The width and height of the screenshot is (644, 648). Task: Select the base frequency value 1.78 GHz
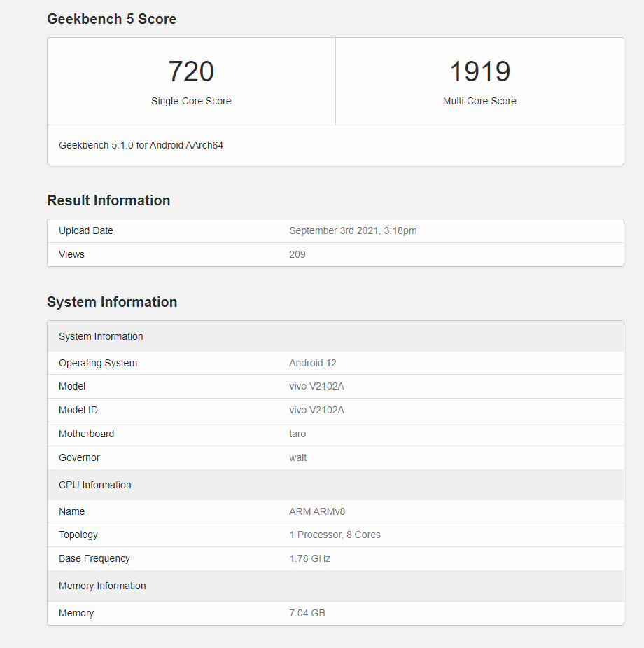[309, 558]
